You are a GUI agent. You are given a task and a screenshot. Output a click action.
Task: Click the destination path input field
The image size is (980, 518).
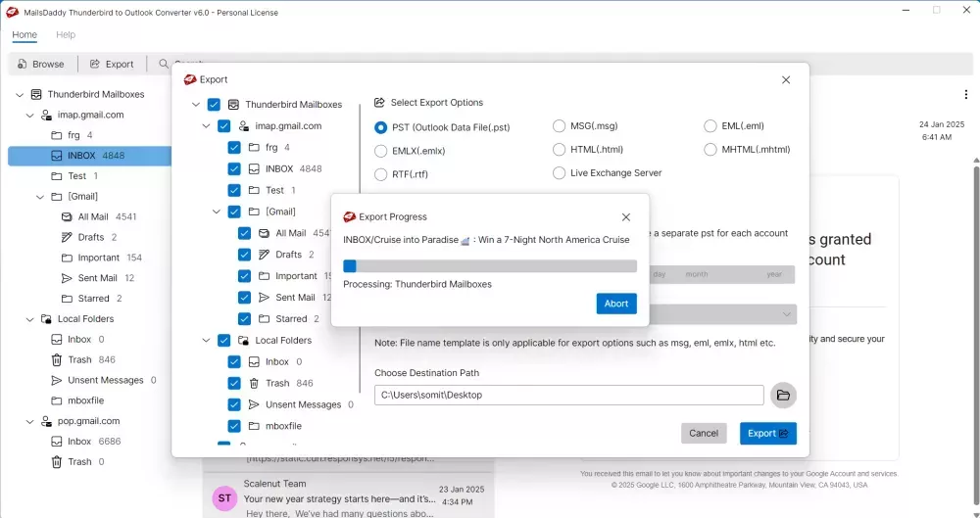568,395
